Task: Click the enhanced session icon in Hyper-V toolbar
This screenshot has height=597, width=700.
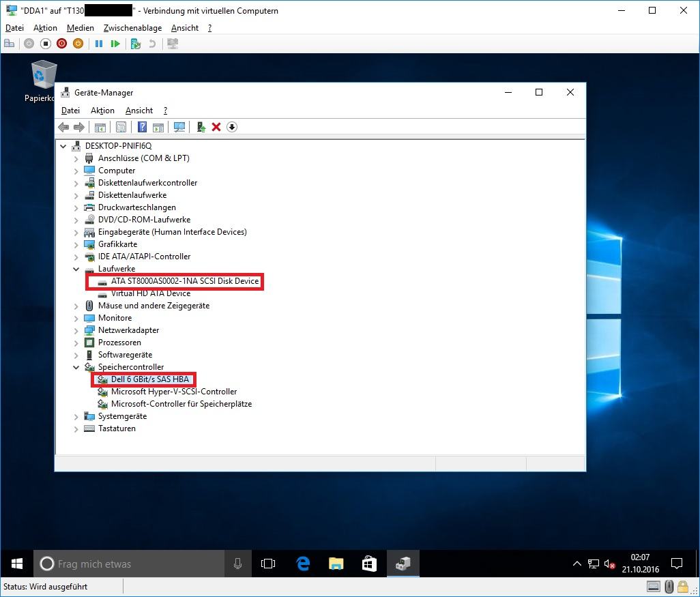Action: [x=173, y=43]
